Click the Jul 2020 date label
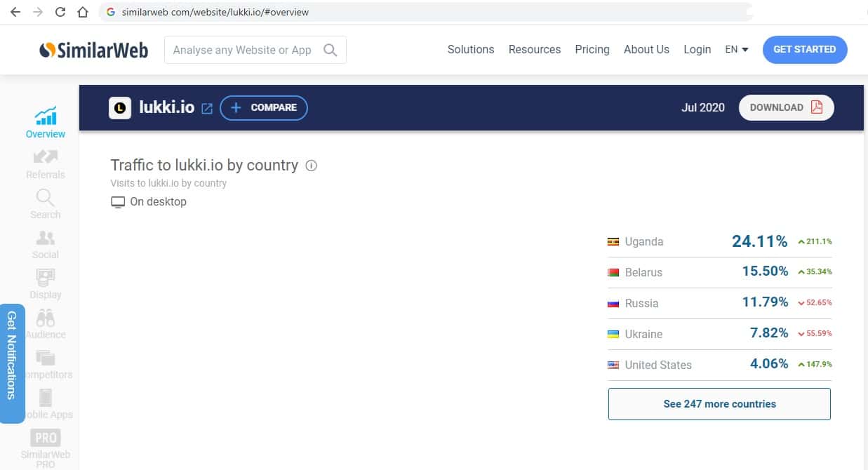 (703, 107)
